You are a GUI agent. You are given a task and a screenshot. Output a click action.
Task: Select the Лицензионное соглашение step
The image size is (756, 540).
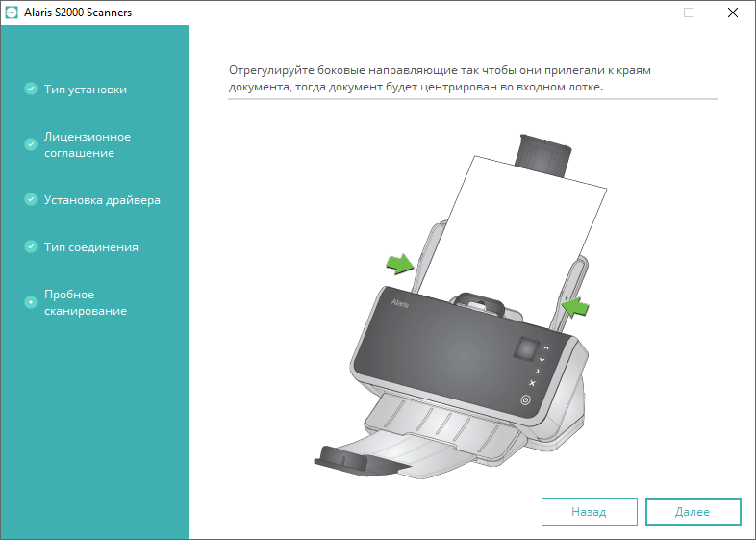(88, 144)
